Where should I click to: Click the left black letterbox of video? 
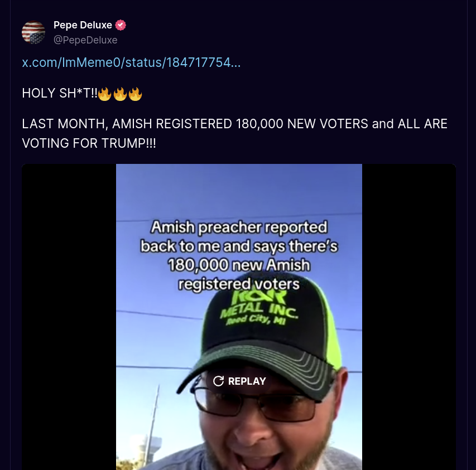point(69,317)
